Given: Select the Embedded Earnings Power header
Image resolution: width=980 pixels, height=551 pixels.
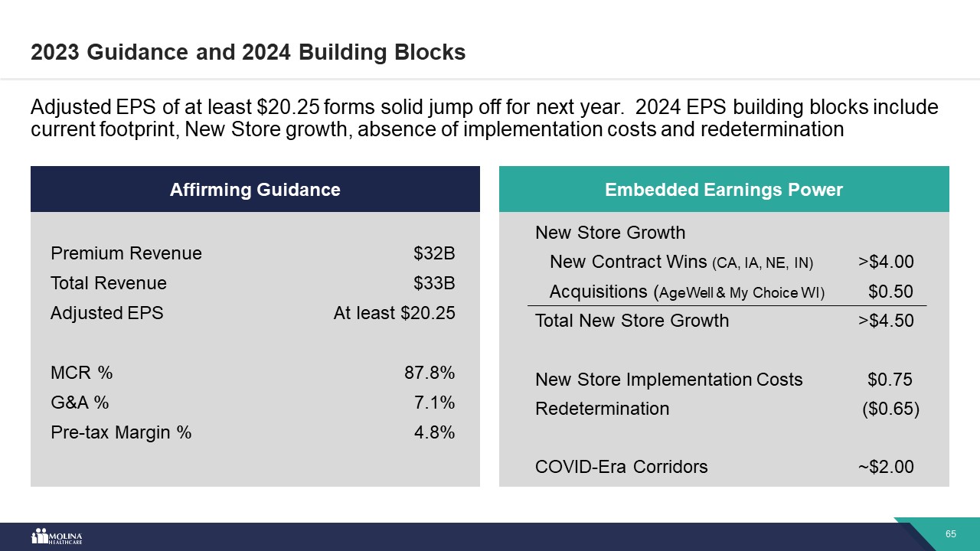Looking at the screenshot, I should pyautogui.click(x=724, y=190).
